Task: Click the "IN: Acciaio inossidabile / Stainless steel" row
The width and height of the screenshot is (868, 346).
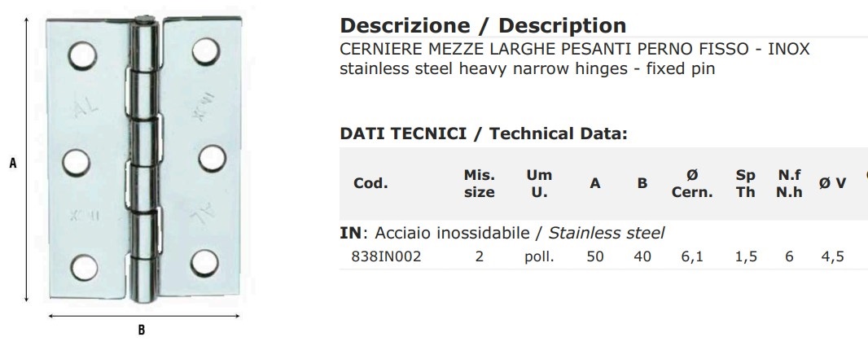Action: [502, 234]
